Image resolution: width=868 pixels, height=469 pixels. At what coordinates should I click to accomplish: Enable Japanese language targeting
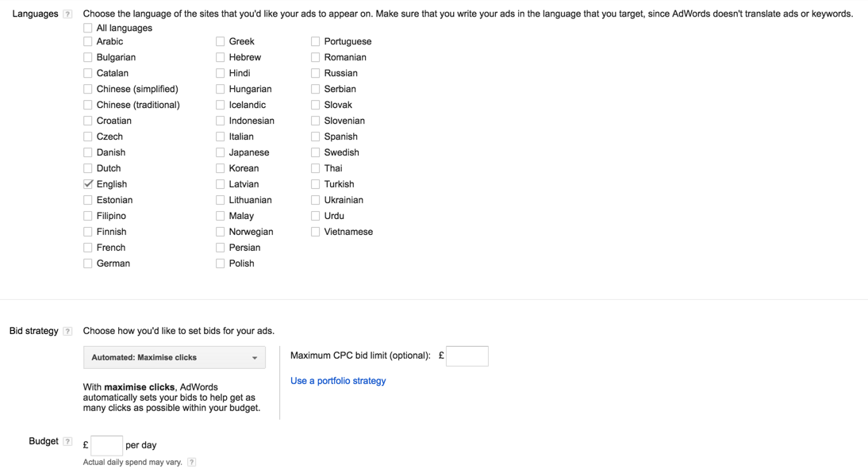click(x=221, y=152)
